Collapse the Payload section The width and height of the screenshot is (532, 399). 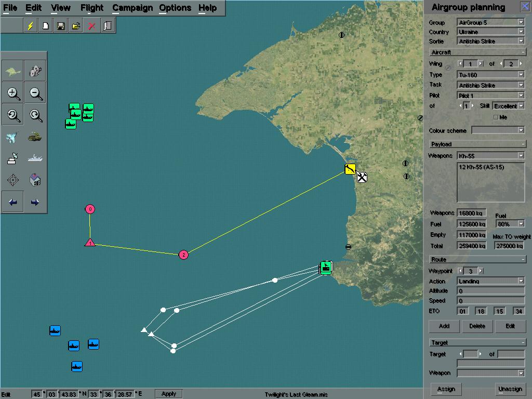(524, 144)
